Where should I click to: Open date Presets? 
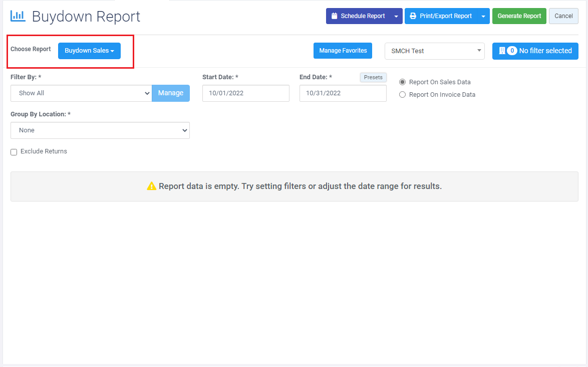pyautogui.click(x=373, y=77)
